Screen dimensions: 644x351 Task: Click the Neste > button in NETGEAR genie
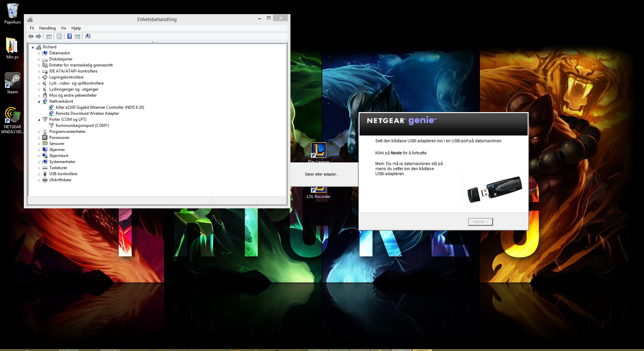[480, 222]
